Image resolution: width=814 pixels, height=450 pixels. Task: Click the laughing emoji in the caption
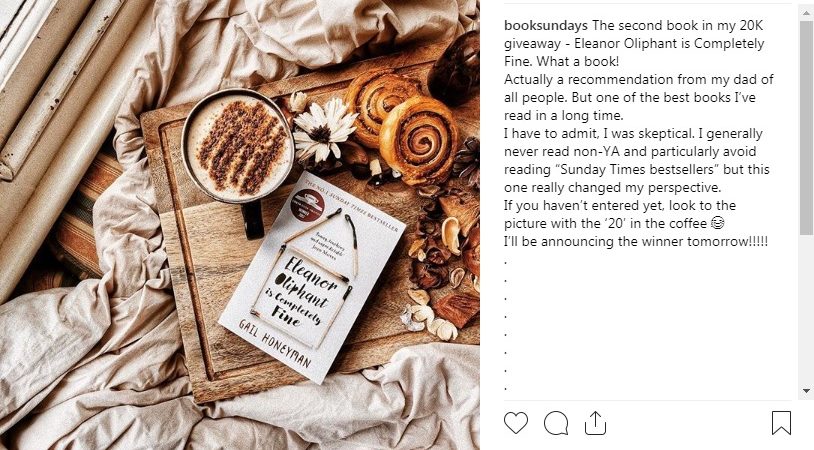pos(717,224)
